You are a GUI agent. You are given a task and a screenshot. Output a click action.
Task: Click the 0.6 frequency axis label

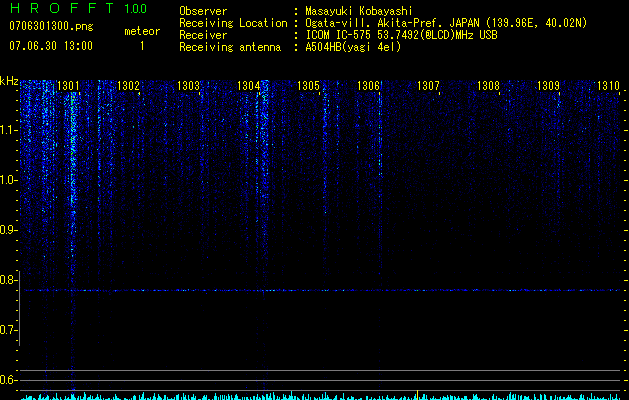point(8,380)
